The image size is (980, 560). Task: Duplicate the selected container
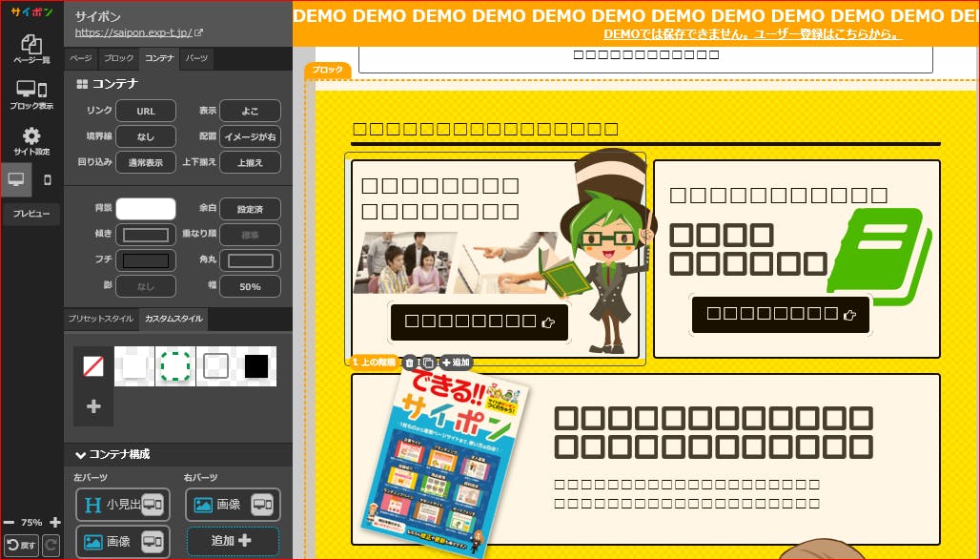(x=428, y=363)
